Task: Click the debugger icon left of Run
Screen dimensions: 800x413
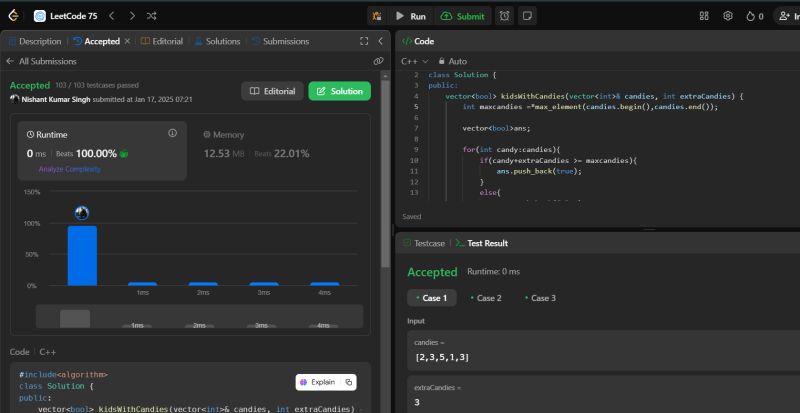Action: pyautogui.click(x=377, y=16)
